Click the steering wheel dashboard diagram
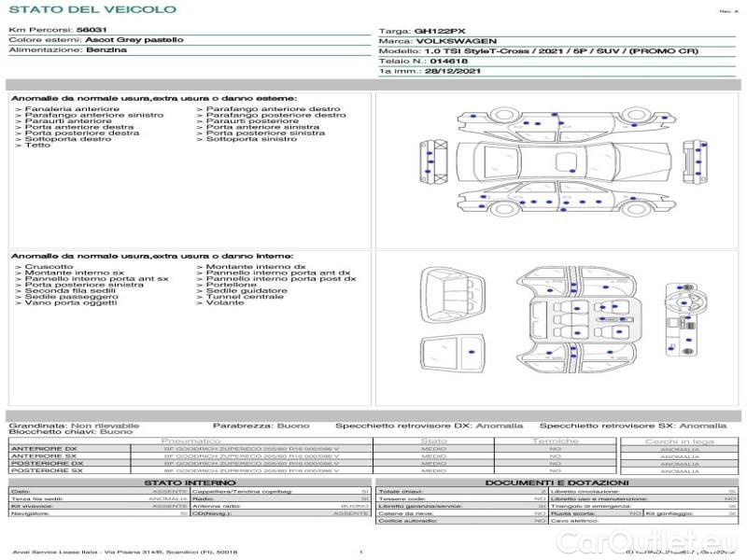747x560 pixels. (684, 319)
